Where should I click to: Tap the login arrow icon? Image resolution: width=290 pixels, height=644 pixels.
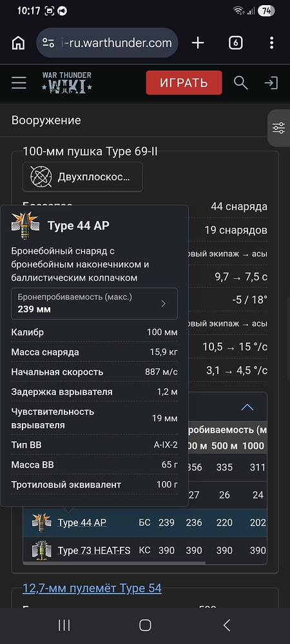tap(271, 83)
